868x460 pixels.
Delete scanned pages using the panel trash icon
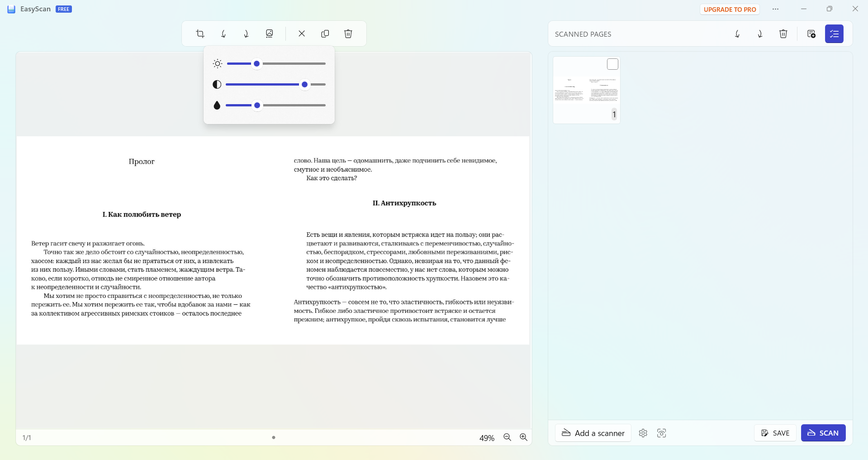point(783,34)
